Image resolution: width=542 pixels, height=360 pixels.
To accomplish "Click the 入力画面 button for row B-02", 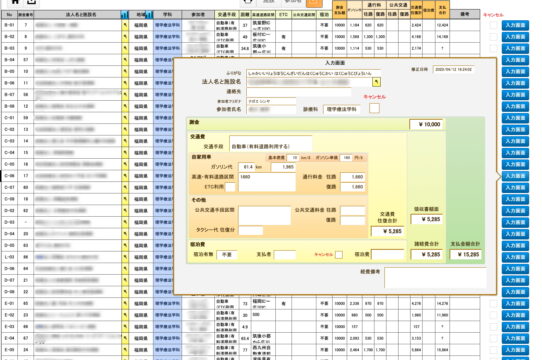I will [515, 37].
